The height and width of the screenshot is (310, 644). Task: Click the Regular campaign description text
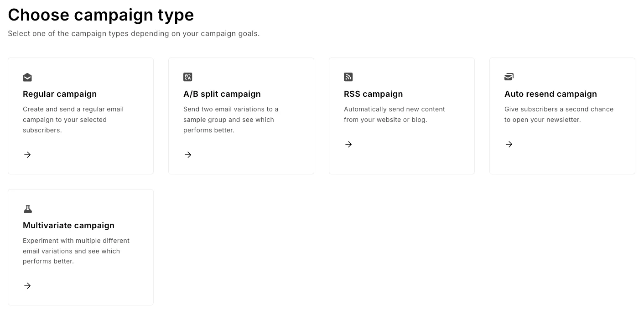click(x=73, y=120)
